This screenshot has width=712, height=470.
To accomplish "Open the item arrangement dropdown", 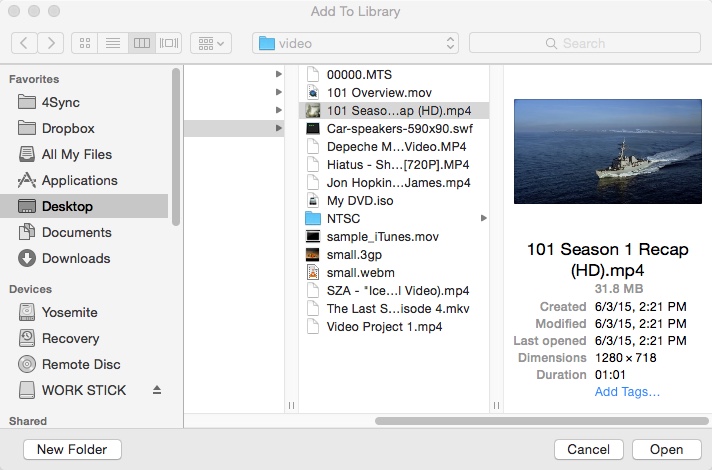I will [211, 43].
